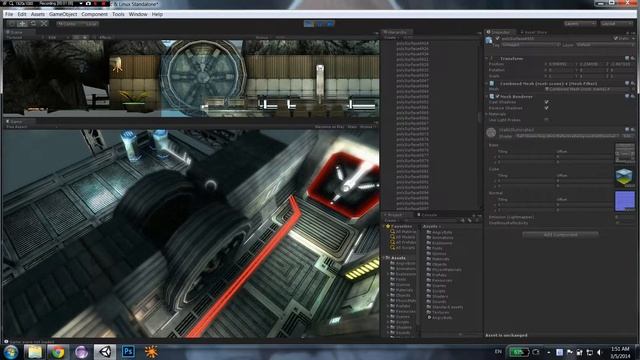Image resolution: width=640 pixels, height=360 pixels.
Task: Open the Mesh Renderer help icon
Action: point(627,96)
